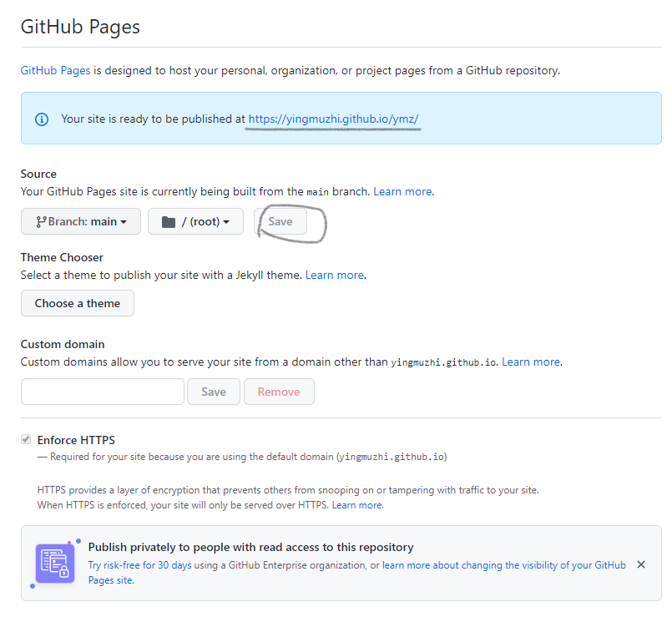The image size is (672, 617).
Task: Click Save next to custom domain field
Action: click(x=214, y=392)
